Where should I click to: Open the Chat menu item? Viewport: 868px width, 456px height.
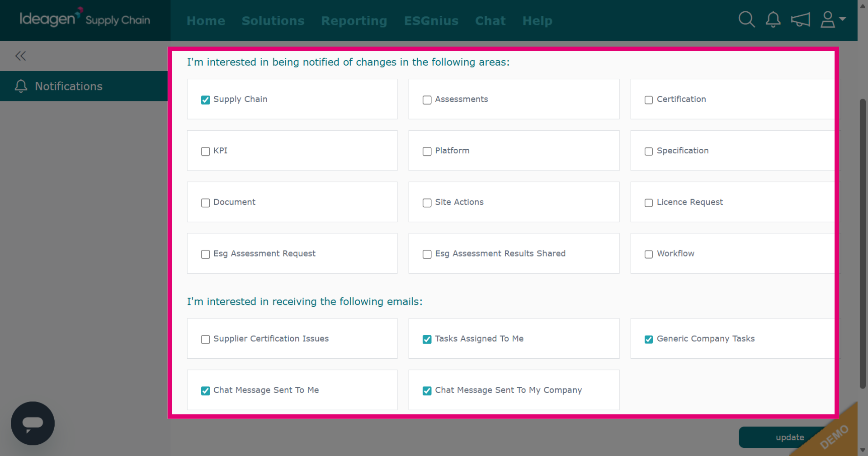tap(491, 21)
